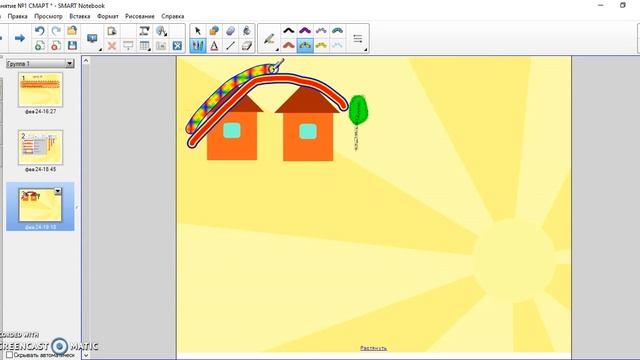
Task: Open page 1 thumbnail фев 24-18:27
Action: tap(40, 90)
